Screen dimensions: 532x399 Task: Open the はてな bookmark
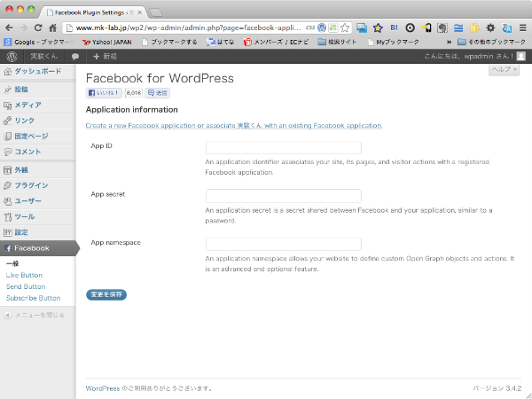(x=221, y=42)
